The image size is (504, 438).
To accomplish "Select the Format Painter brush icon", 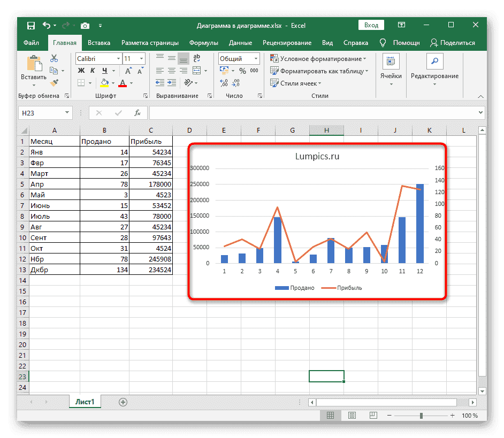I will click(54, 82).
